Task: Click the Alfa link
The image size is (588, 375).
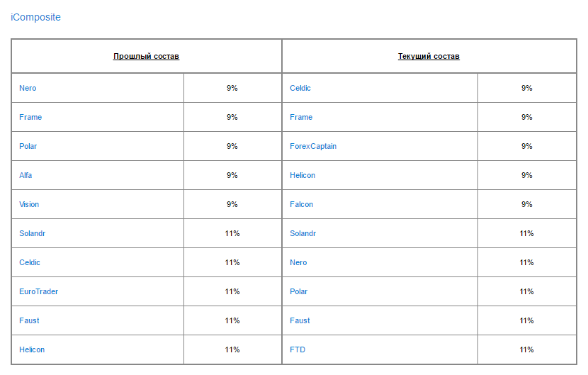Action: [x=26, y=175]
